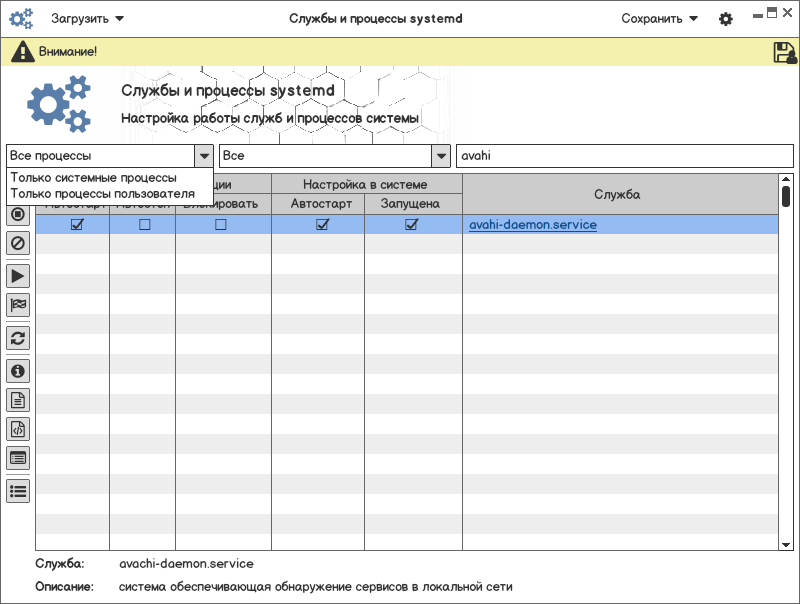This screenshot has width=800, height=604.
Task: Click the search field containing 'avahi'
Action: 624,156
